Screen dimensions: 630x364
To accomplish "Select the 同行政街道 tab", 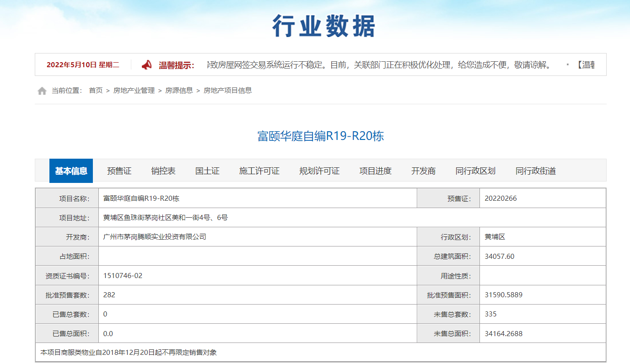I will pyautogui.click(x=535, y=171).
